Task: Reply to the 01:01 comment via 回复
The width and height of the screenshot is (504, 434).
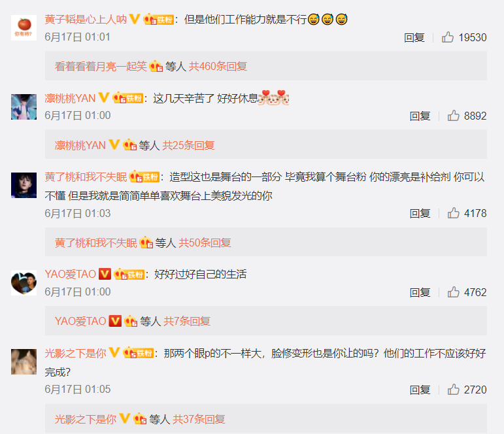Action: click(414, 38)
